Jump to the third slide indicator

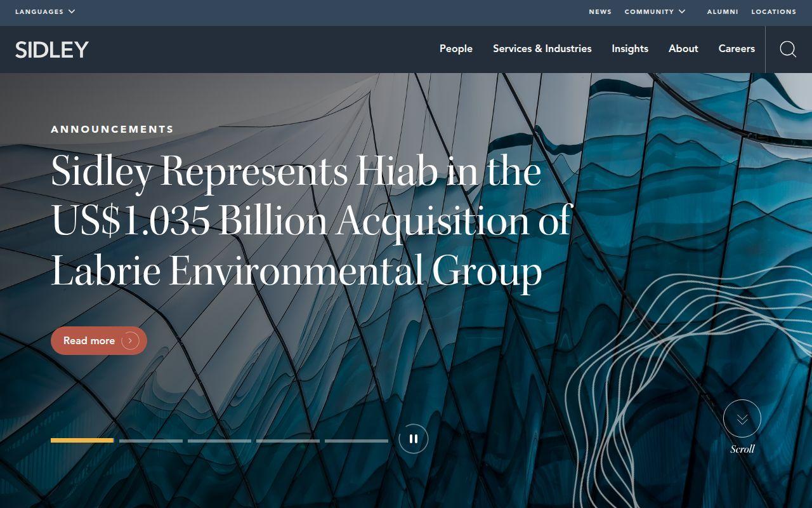219,441
